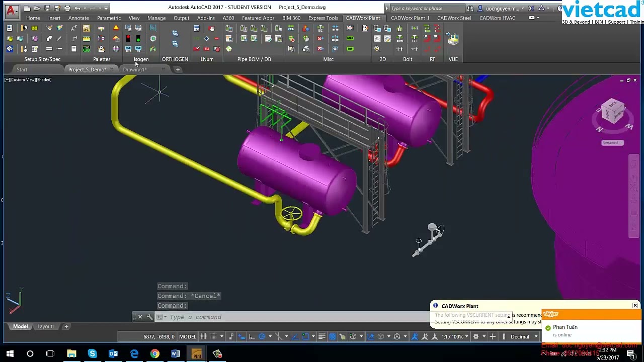Click the Open folder icon in quick access toolbar
644x362 pixels.
tap(37, 8)
